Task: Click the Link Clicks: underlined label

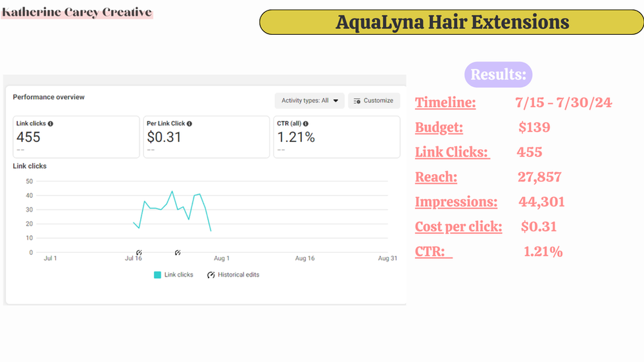Action: tap(452, 152)
